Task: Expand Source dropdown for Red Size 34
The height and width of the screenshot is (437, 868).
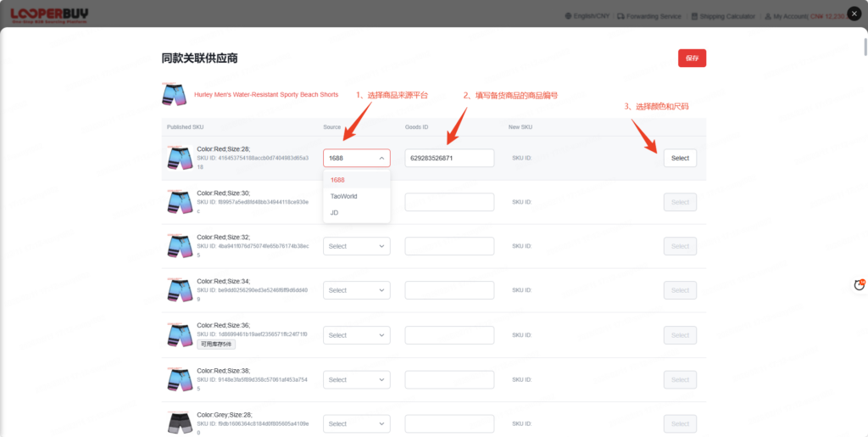Action: coord(356,290)
